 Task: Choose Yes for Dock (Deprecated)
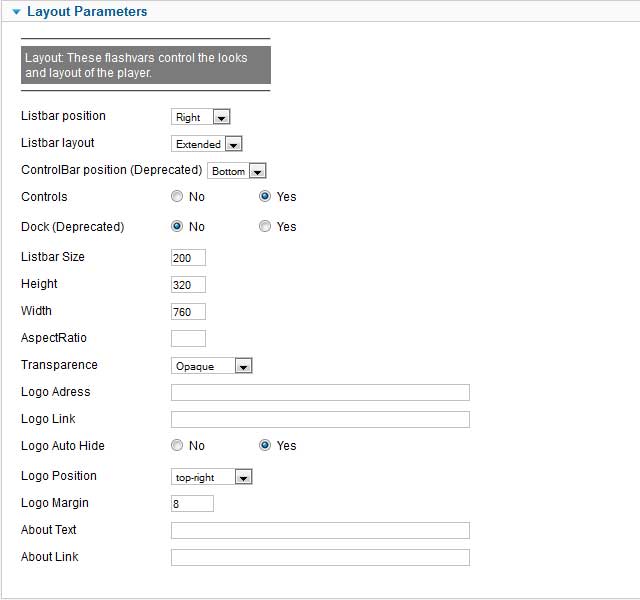(x=265, y=226)
